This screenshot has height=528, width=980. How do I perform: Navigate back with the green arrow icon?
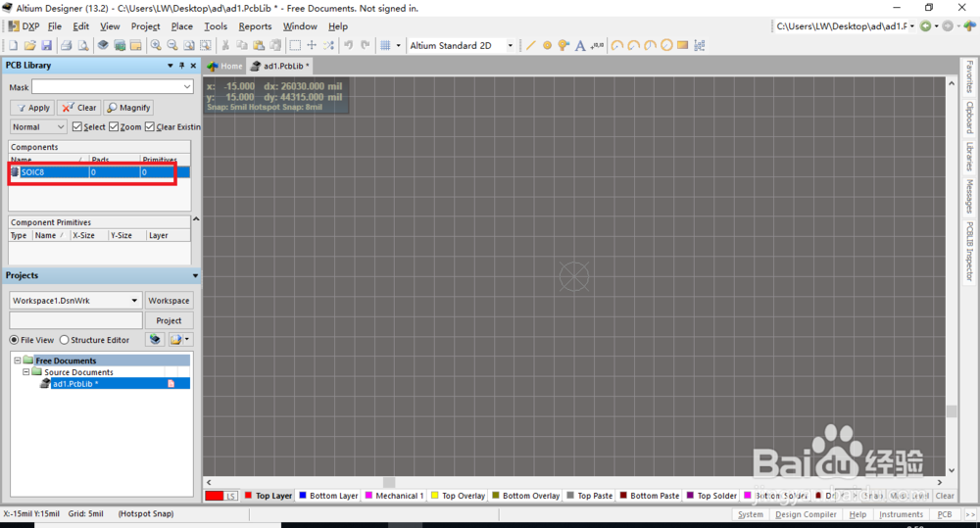(926, 26)
